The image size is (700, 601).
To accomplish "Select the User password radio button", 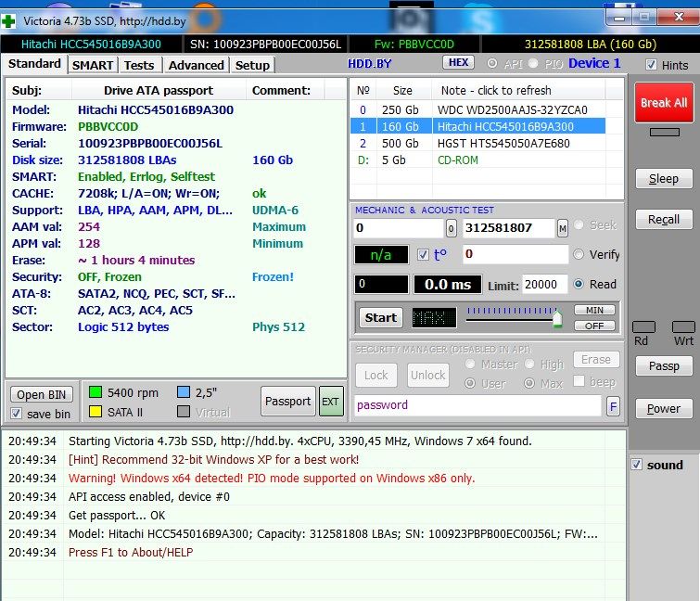I will (470, 383).
